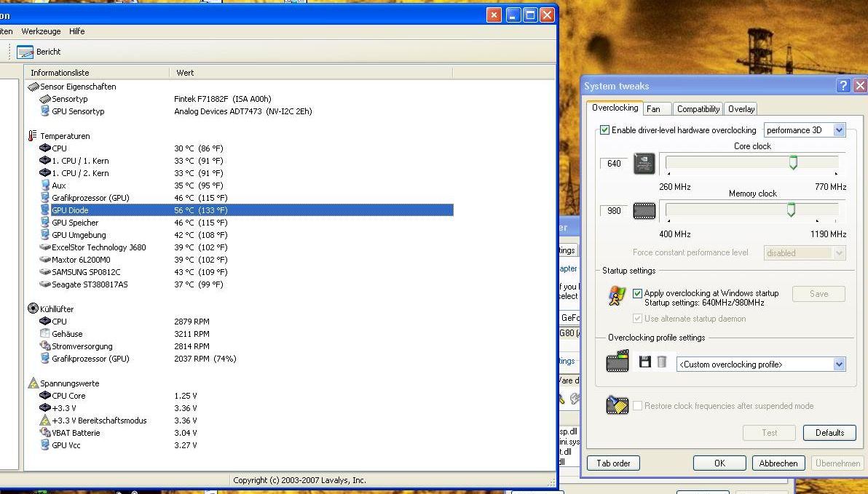Open the Werkzeuge menu
The image size is (868, 494).
click(41, 31)
